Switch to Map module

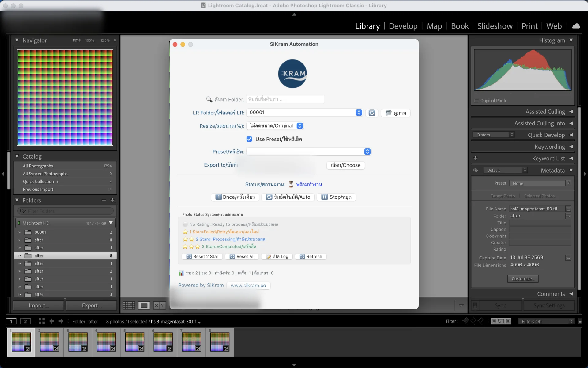coord(434,26)
